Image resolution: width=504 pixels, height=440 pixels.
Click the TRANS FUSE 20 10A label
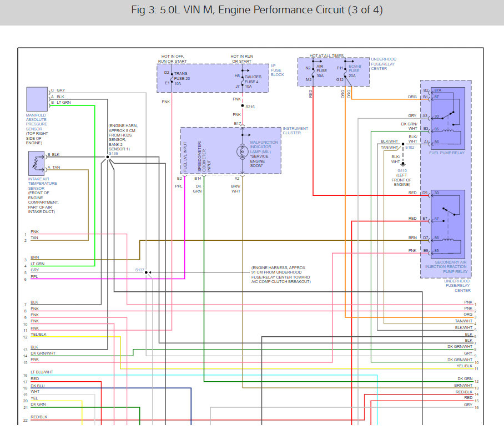point(182,78)
